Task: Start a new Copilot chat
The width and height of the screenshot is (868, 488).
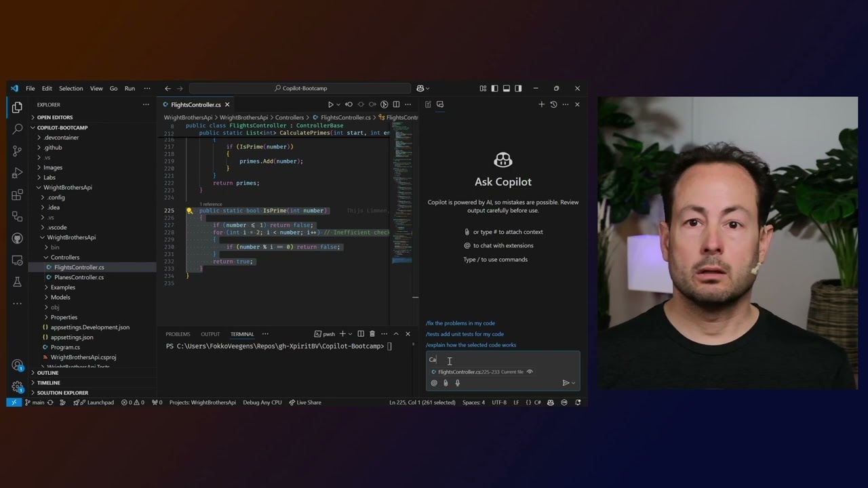Action: [x=541, y=104]
